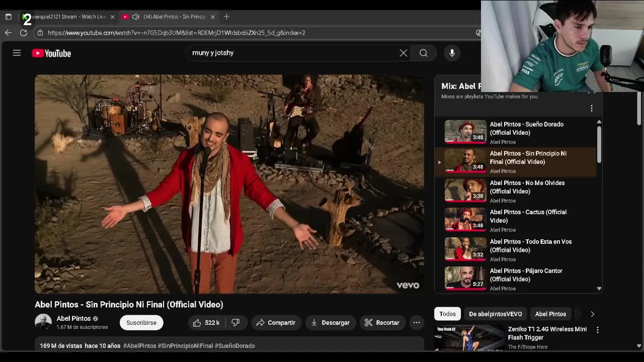Clear the search box text
Screen dimensions: 644x362
(403, 53)
